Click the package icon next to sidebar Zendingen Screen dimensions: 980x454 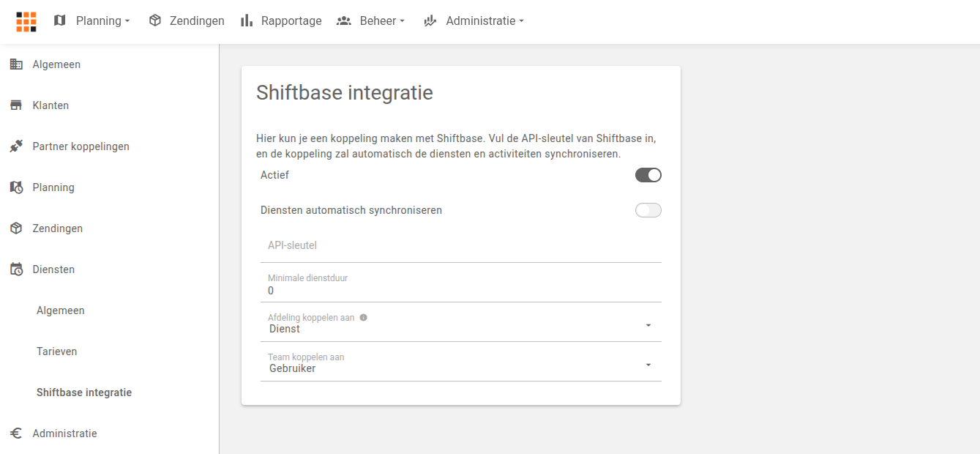(16, 228)
